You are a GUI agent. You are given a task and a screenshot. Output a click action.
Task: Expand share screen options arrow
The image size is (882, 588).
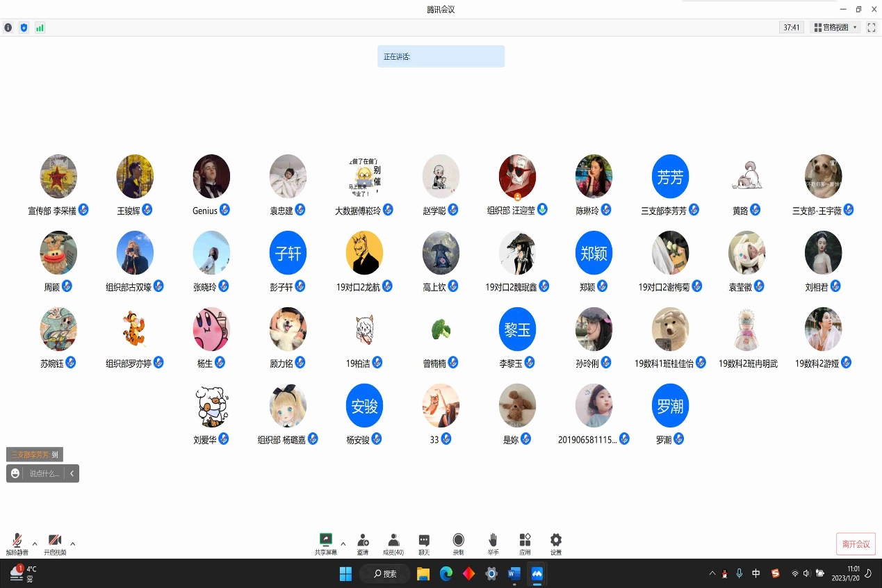(x=343, y=544)
